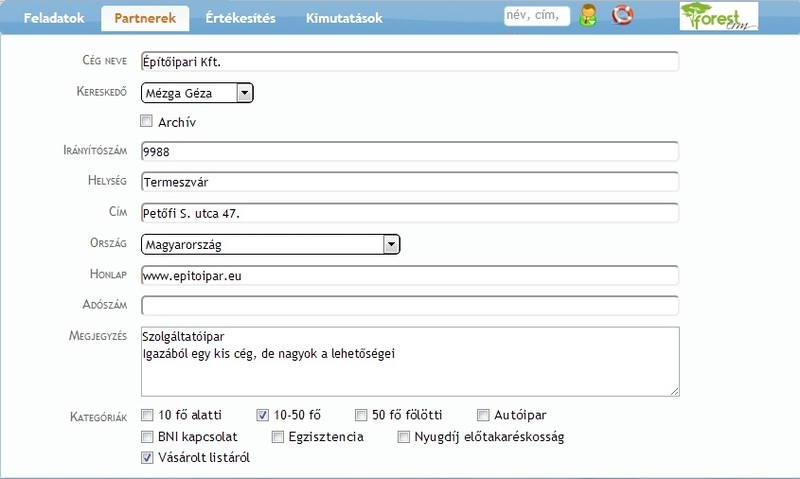This screenshot has height=479, width=800.
Task: Toggle the Archív checkbox
Action: click(147, 122)
